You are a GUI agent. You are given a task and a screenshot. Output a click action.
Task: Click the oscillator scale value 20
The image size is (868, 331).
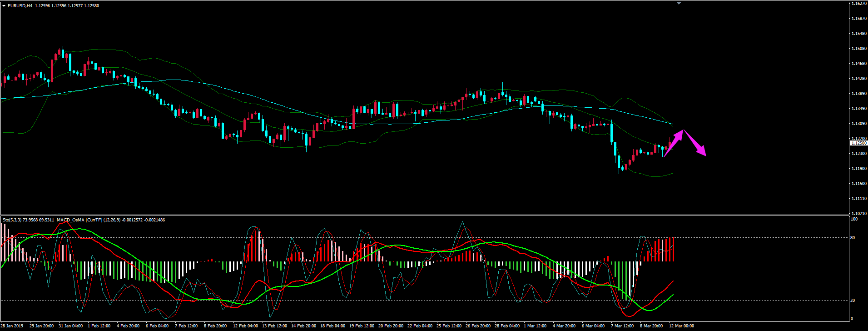pos(853,301)
